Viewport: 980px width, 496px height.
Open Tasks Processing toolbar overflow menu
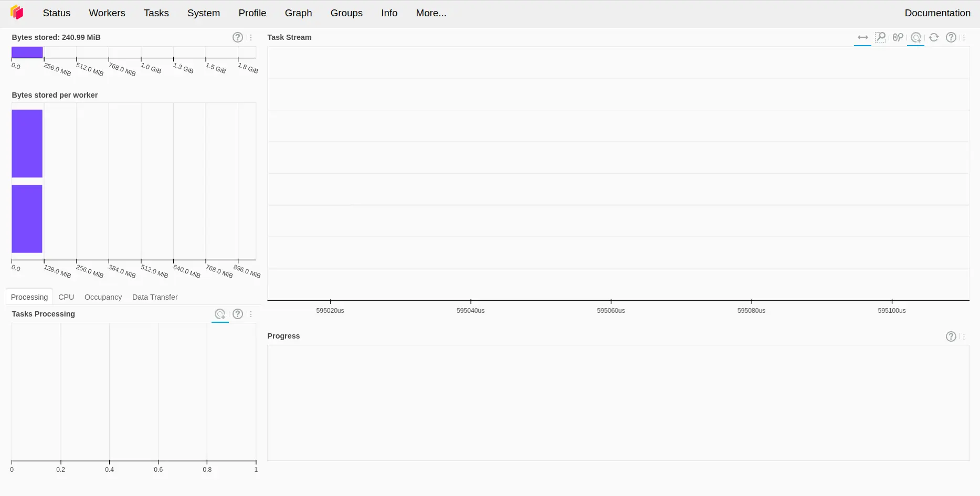point(251,314)
